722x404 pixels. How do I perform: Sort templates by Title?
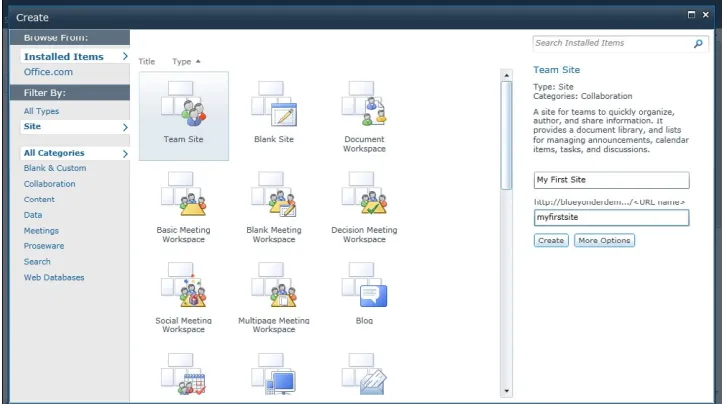click(x=147, y=61)
